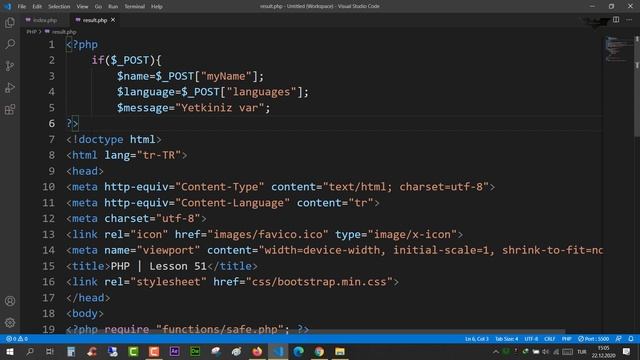
Task: Open the Run menu
Action: pyautogui.click(x=113, y=6)
